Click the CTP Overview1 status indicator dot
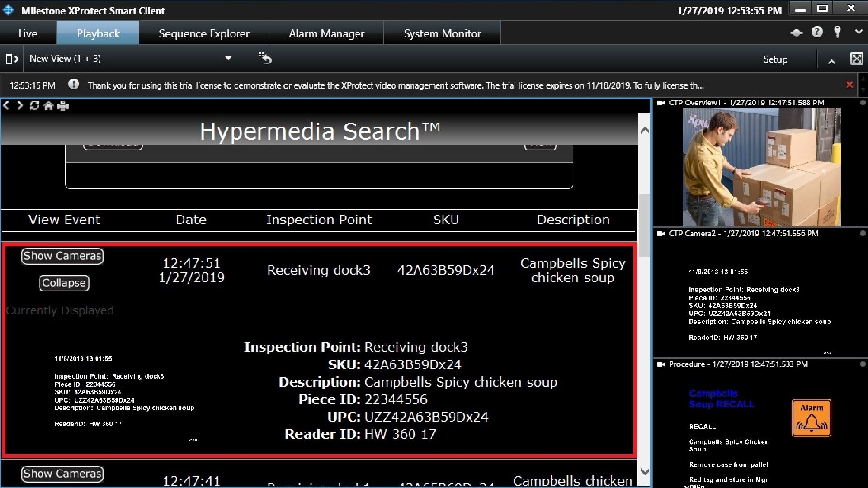Viewport: 868px width, 488px height. [x=862, y=103]
